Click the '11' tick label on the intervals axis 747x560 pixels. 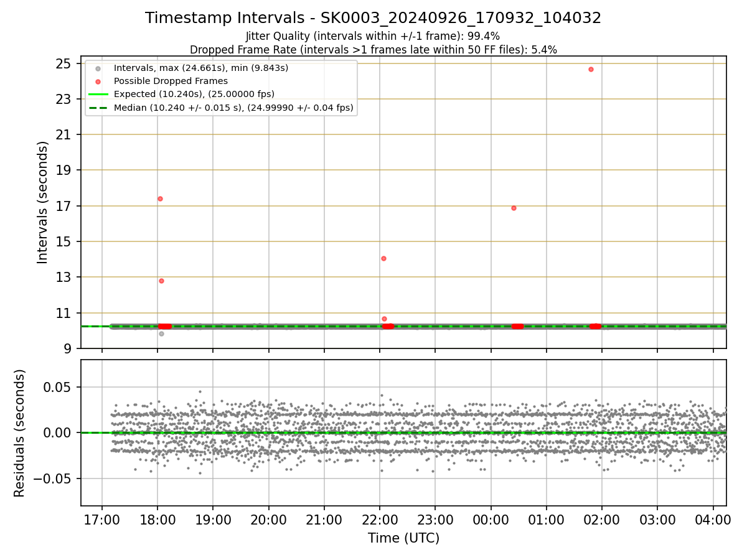point(65,313)
